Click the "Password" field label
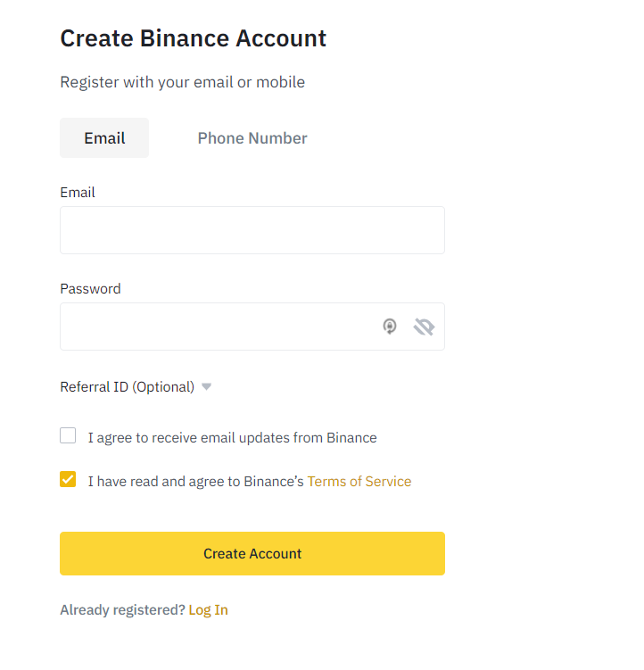 coord(90,289)
